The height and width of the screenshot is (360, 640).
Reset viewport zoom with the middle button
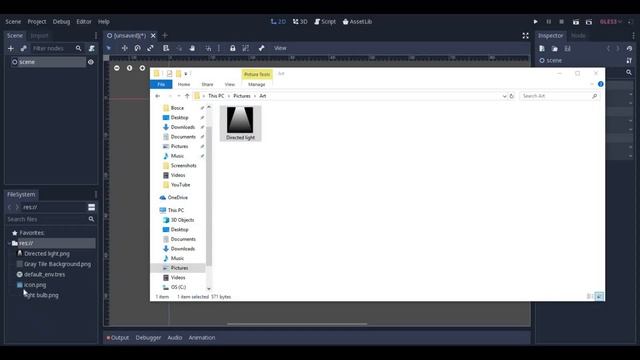tap(129, 68)
